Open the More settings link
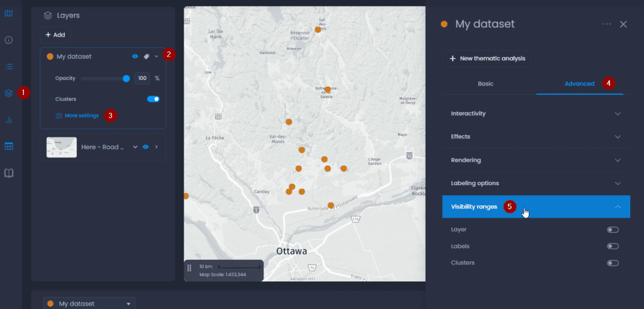 point(81,116)
